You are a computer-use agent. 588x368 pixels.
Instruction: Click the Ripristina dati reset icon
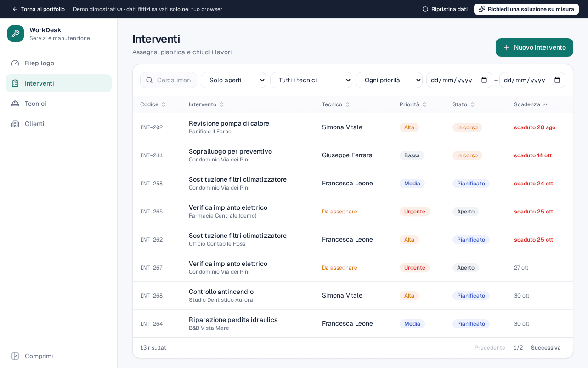425,9
